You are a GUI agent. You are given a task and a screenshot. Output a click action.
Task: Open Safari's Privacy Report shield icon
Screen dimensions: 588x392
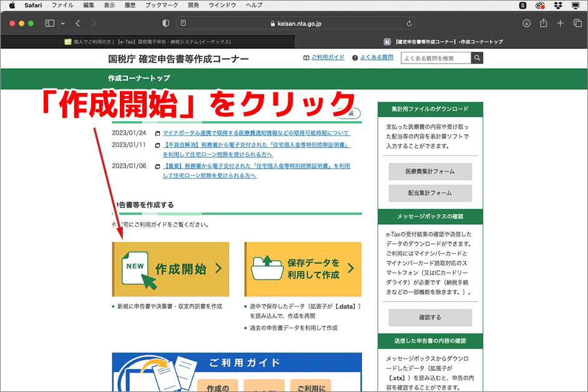tap(164, 22)
